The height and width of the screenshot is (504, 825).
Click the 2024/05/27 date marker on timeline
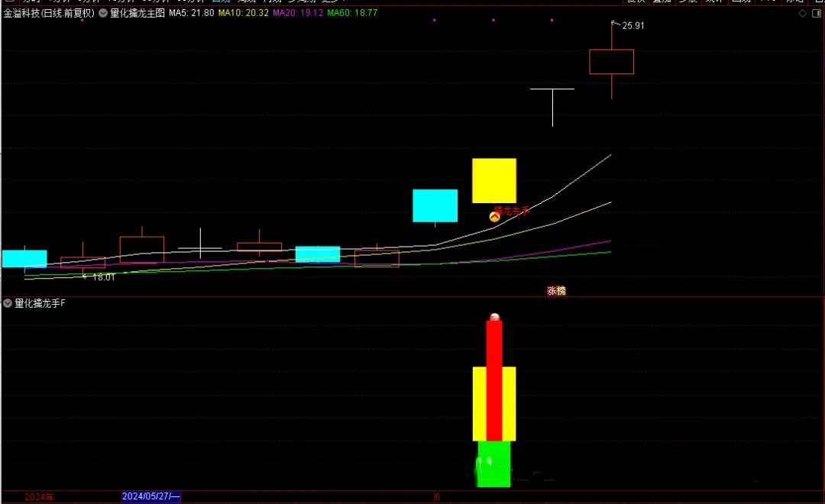coord(150,497)
